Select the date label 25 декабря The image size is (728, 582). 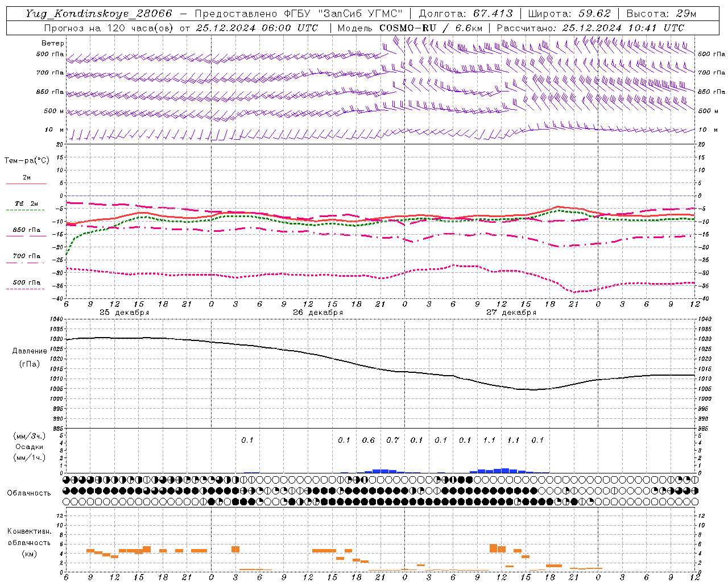tap(125, 313)
